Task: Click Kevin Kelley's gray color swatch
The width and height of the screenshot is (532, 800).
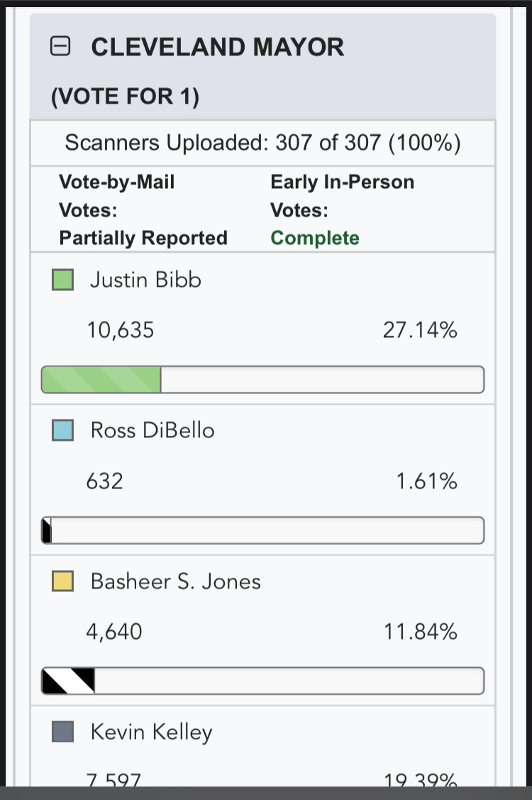Action: 62,732
